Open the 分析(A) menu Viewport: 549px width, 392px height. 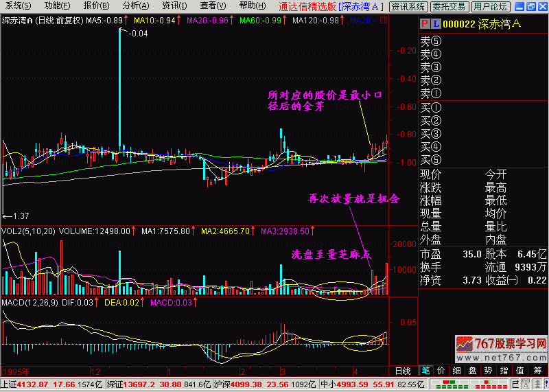point(134,6)
